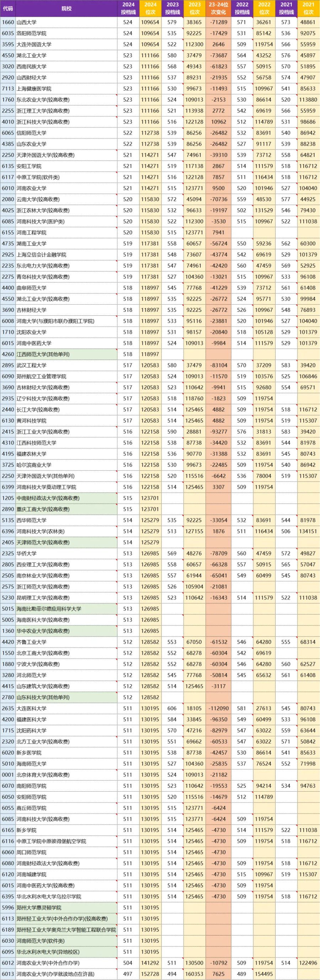Select the 2024 位次 column header
320x980 pixels.
(150, 9)
